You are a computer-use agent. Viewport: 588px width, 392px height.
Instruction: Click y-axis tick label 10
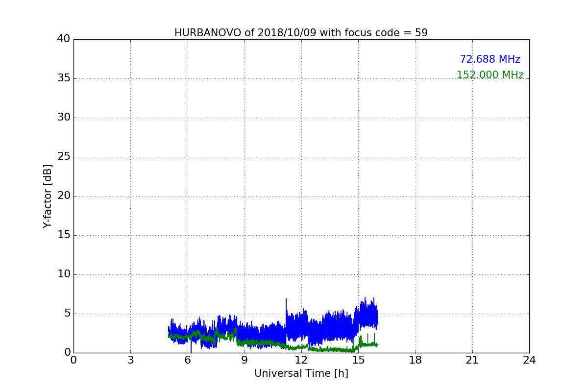coord(64,274)
